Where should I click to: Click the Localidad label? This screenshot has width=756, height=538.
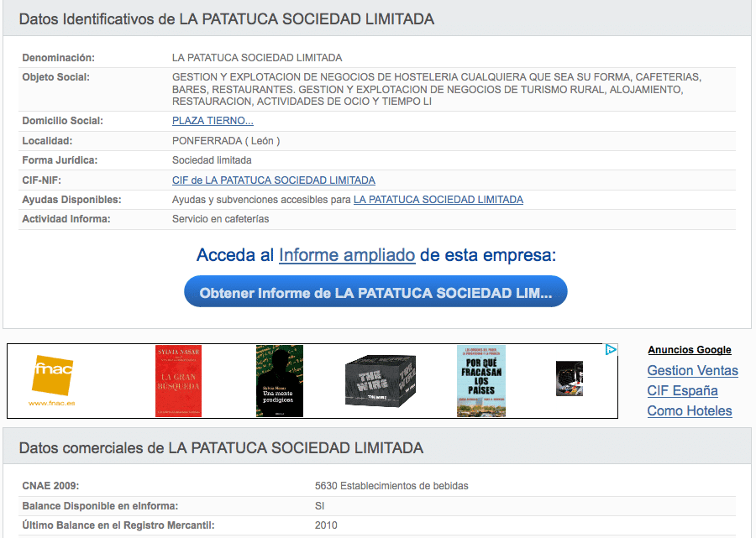tap(47, 141)
